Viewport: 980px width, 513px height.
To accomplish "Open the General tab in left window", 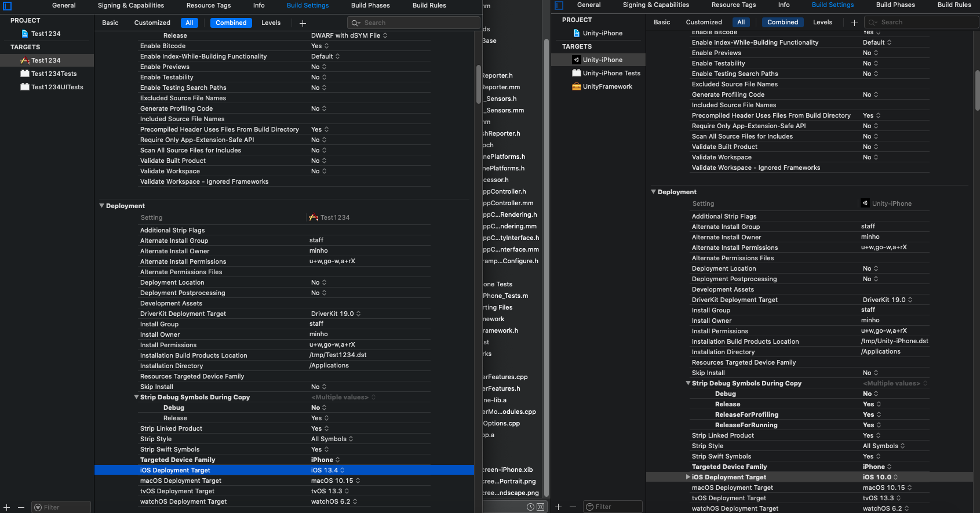I will [64, 5].
